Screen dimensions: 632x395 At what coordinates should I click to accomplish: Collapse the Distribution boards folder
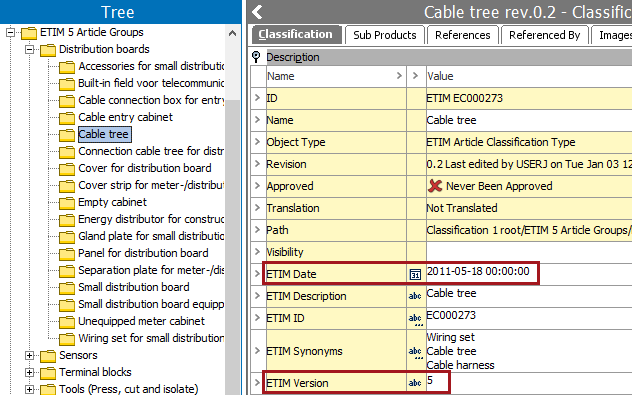tap(29, 49)
